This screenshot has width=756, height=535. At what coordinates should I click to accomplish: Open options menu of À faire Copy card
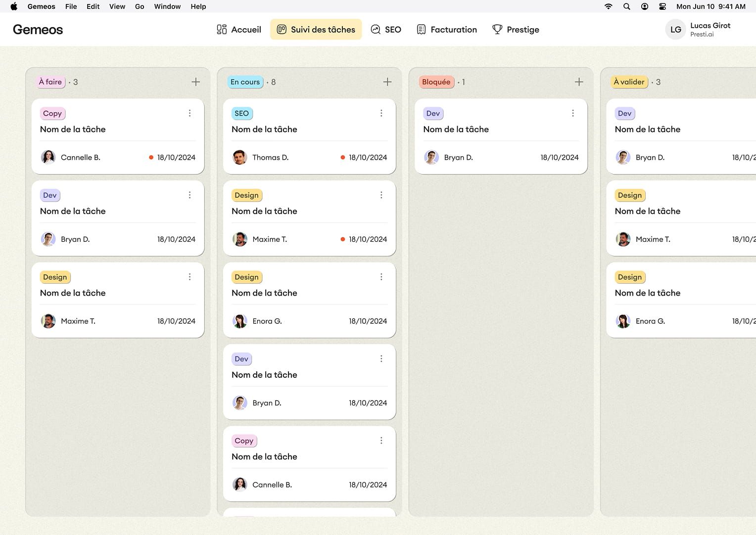click(189, 113)
